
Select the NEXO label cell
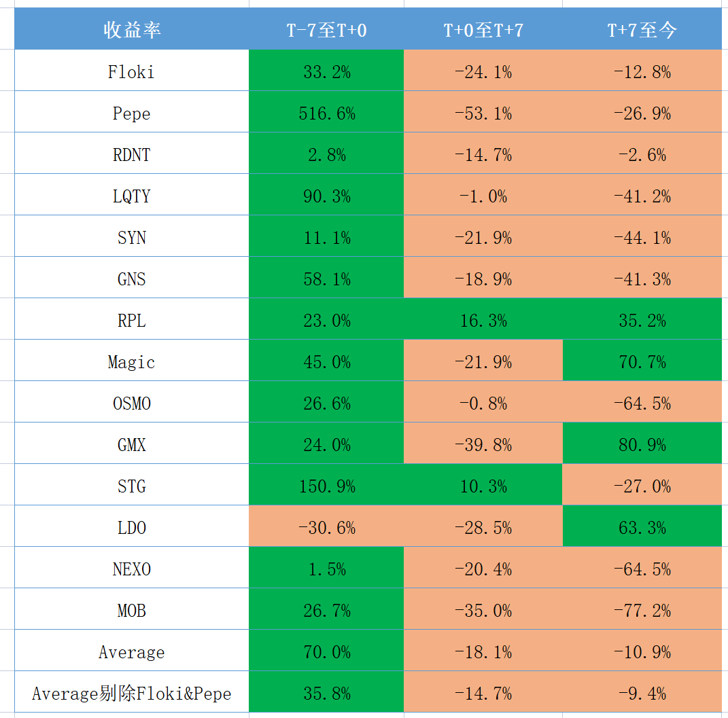point(132,569)
